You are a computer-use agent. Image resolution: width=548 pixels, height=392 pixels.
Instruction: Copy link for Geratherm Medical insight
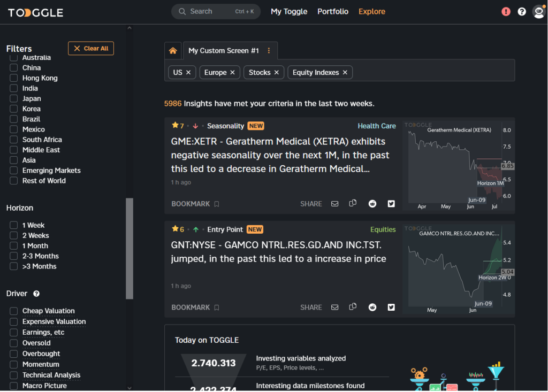[x=353, y=203]
